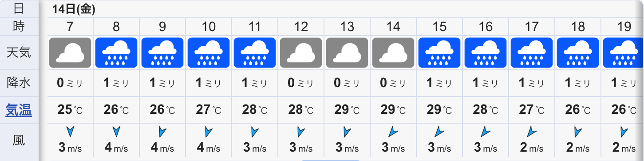Click the 風 row label

tap(19, 141)
